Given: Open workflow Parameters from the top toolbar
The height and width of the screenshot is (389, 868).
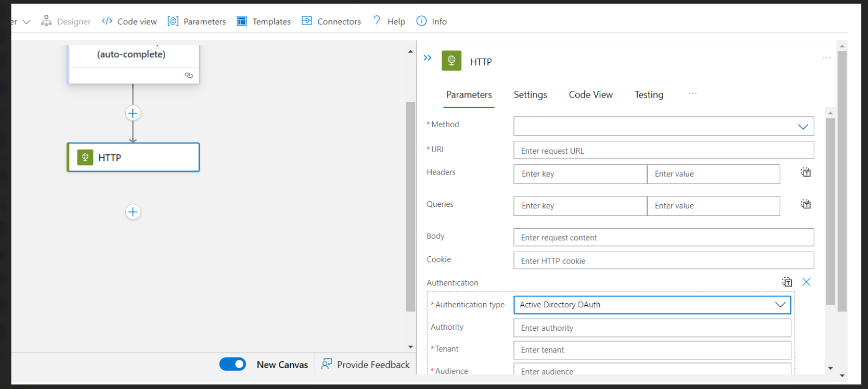Looking at the screenshot, I should (197, 21).
